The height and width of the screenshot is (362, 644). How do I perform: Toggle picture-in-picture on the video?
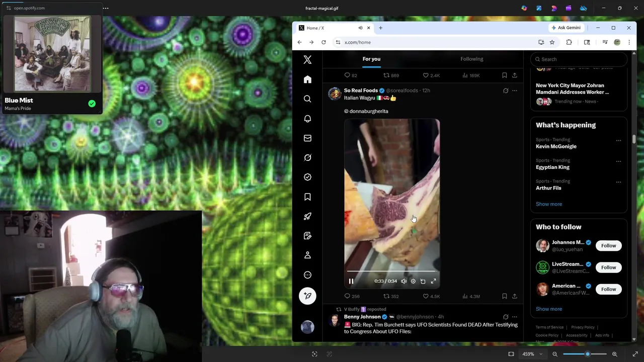pos(423,281)
